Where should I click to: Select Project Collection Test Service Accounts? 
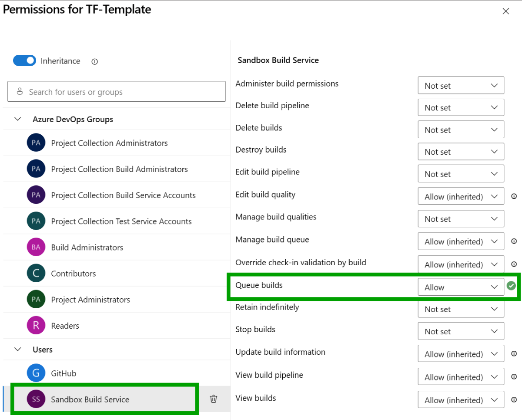[117, 221]
